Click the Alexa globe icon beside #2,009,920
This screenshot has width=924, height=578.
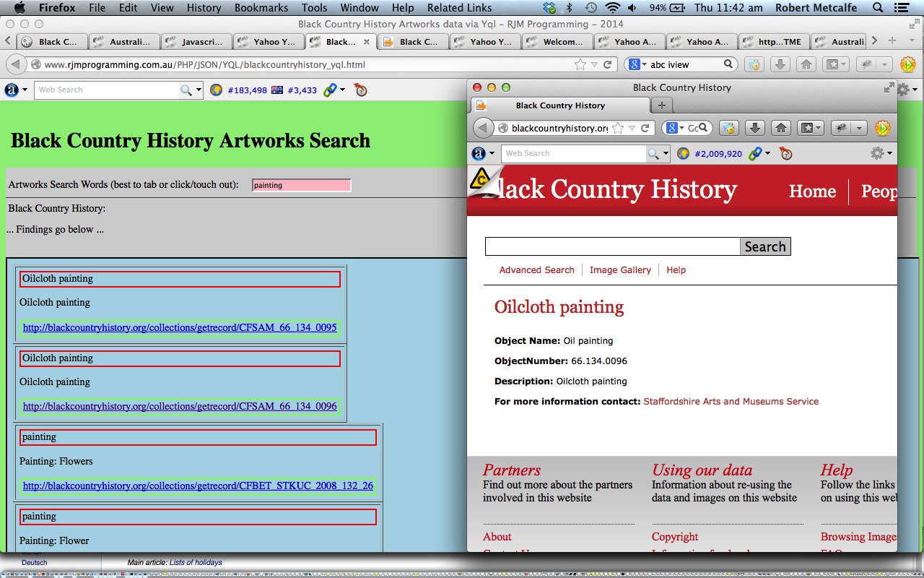tap(683, 153)
